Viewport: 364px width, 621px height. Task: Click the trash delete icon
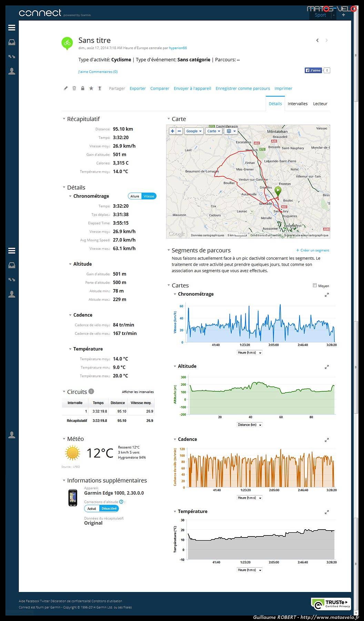74,88
